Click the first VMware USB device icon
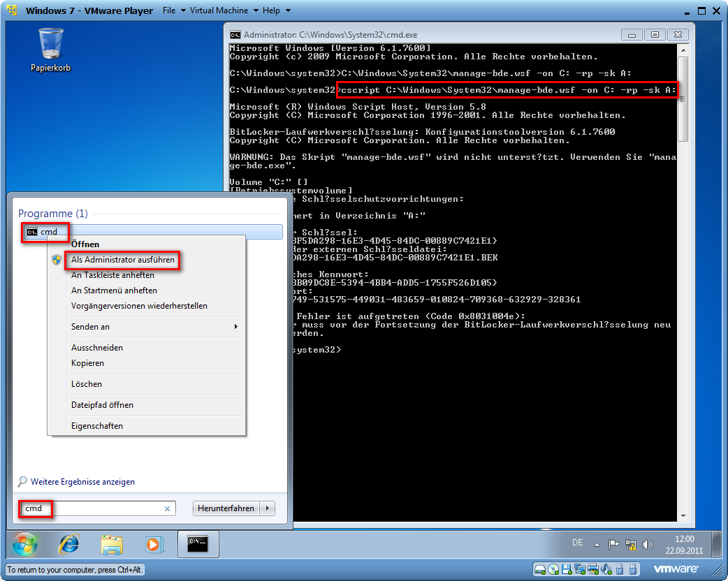 pos(619,569)
